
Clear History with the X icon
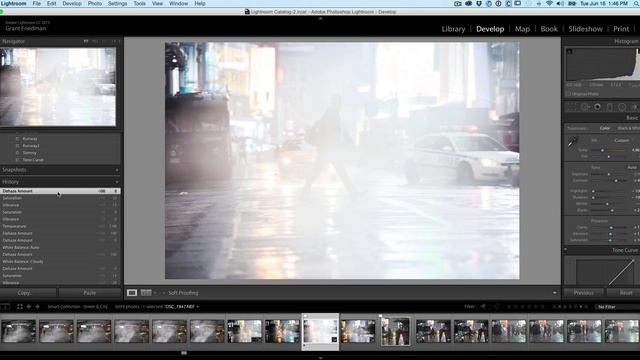(x=117, y=182)
